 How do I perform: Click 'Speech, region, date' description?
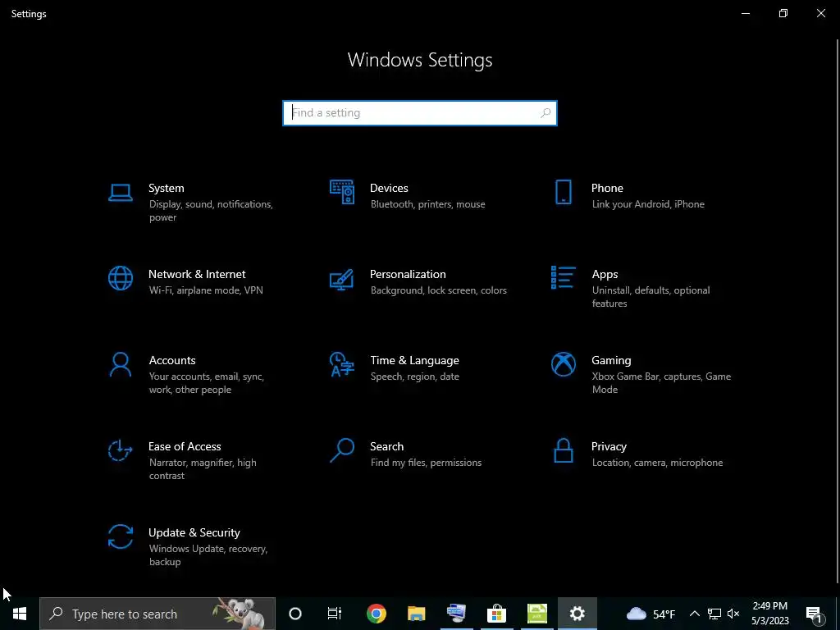click(x=414, y=377)
